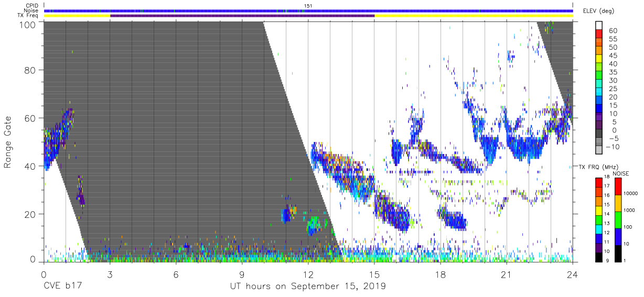The width and height of the screenshot is (644, 297).
Task: Click the 'UT hours on September 15, 2019' axis title
Action: (308, 287)
